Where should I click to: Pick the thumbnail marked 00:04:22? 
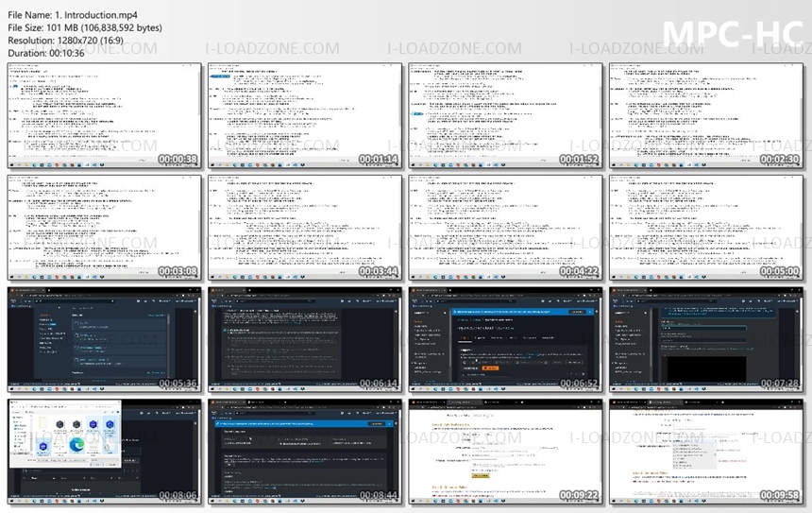(505, 228)
